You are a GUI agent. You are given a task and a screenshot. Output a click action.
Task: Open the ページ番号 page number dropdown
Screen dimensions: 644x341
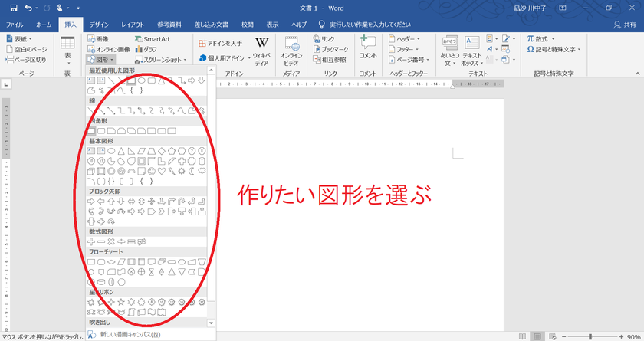click(409, 60)
